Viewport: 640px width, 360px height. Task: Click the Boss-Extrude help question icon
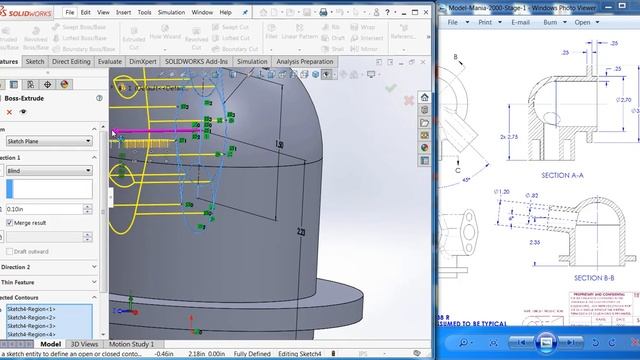pyautogui.click(x=99, y=98)
